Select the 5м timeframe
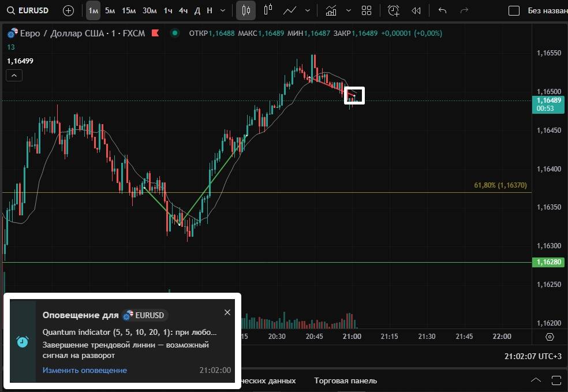The width and height of the screenshot is (568, 392). 110,10
